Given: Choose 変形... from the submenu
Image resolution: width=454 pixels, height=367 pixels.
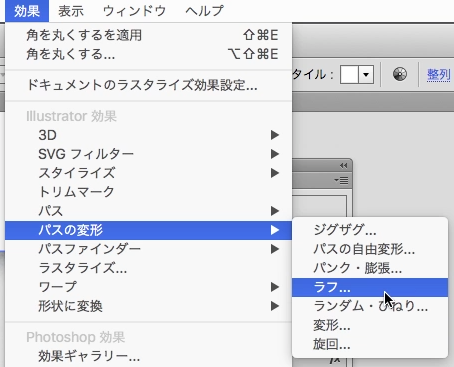Looking at the screenshot, I should pyautogui.click(x=370, y=325).
